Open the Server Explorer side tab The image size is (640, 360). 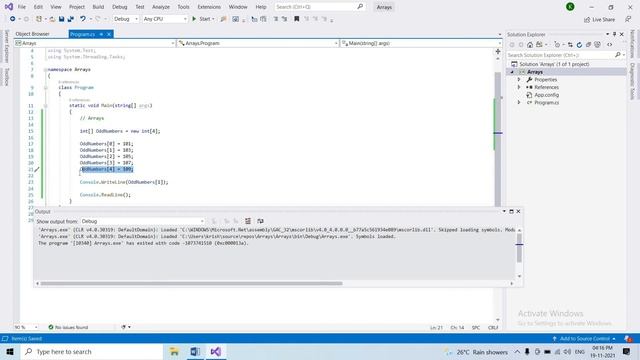tap(7, 46)
